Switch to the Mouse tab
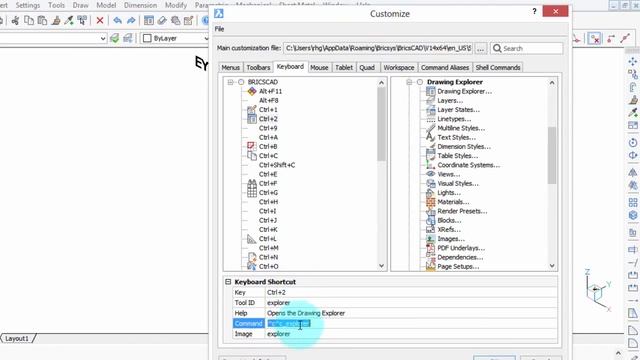The image size is (640, 360). pyautogui.click(x=319, y=67)
